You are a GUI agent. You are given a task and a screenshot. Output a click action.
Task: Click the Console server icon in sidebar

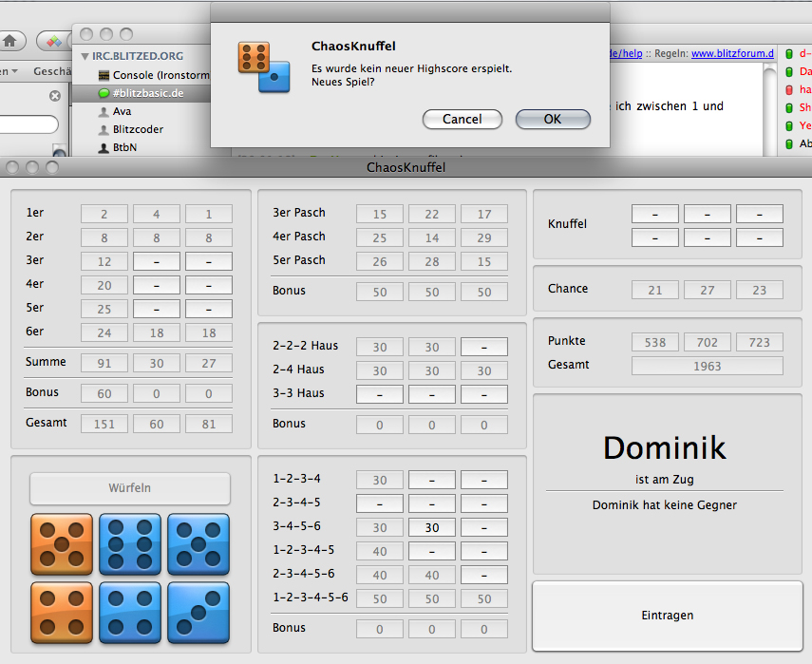(104, 75)
